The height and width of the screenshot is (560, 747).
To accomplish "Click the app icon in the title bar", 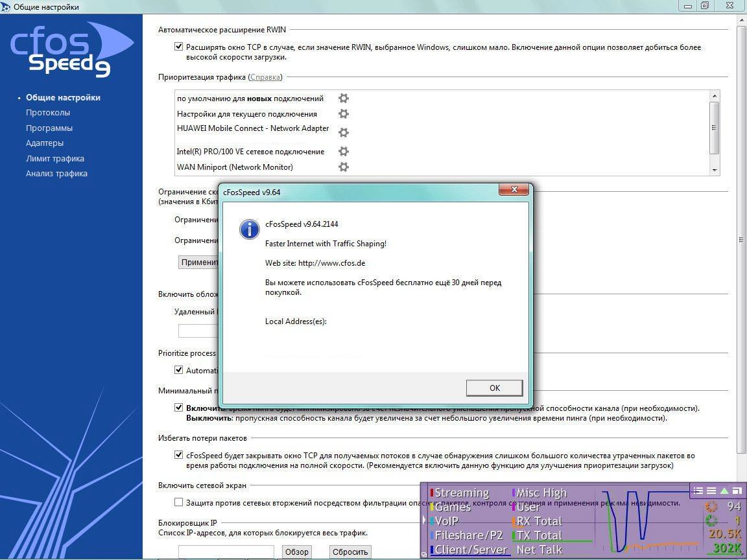I will [x=5, y=6].
